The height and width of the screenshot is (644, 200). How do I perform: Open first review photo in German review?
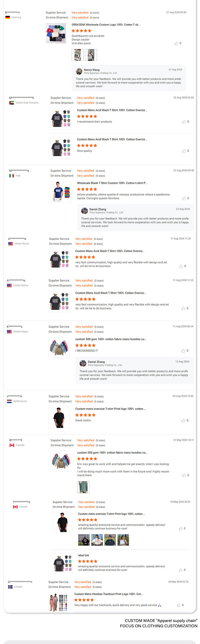coord(78,55)
